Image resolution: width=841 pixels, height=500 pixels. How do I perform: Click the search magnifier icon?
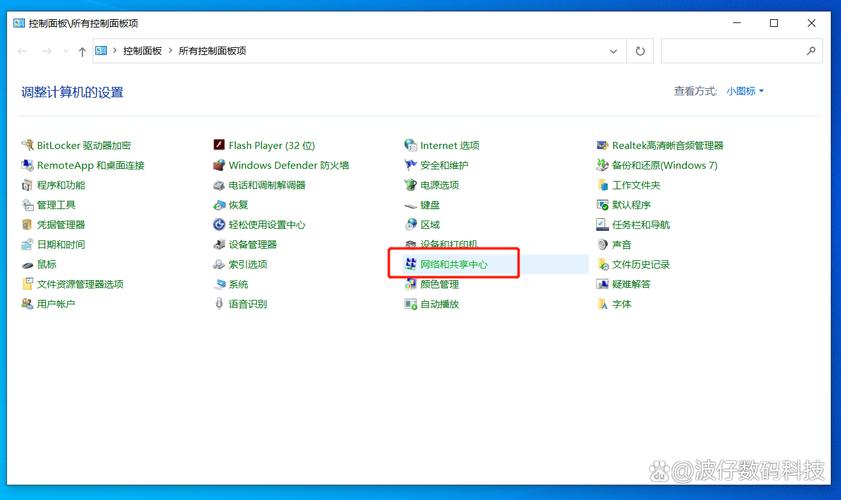pyautogui.click(x=811, y=50)
